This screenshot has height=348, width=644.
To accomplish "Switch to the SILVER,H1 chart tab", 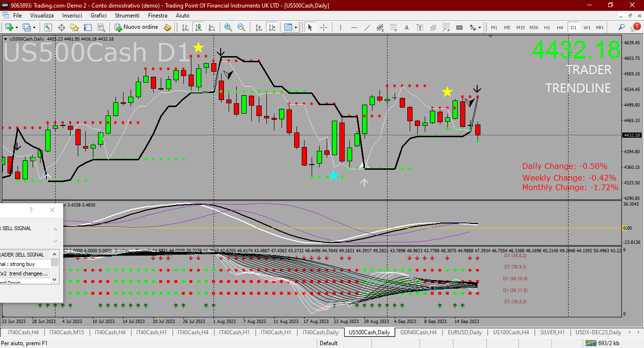I will tap(552, 332).
